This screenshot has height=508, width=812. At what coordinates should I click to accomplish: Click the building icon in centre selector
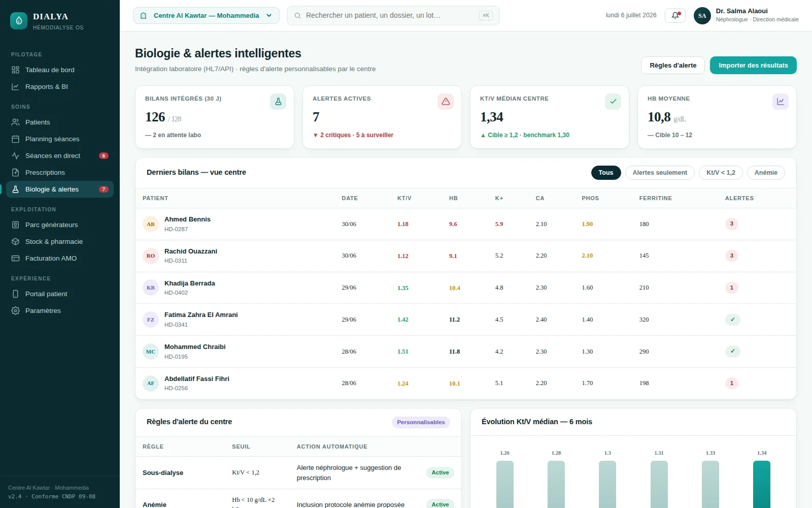tap(144, 16)
